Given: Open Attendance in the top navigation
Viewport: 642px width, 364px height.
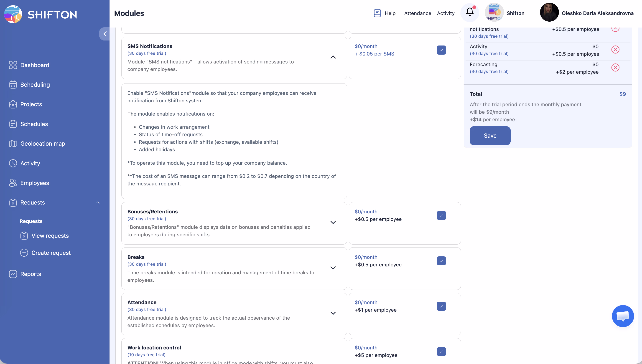Looking at the screenshot, I should coord(417,13).
